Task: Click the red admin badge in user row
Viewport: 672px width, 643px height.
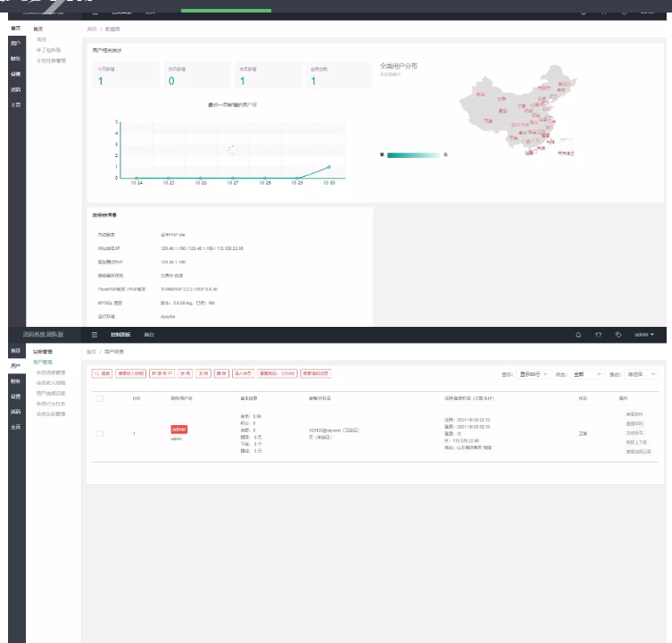Action: pyautogui.click(x=179, y=430)
